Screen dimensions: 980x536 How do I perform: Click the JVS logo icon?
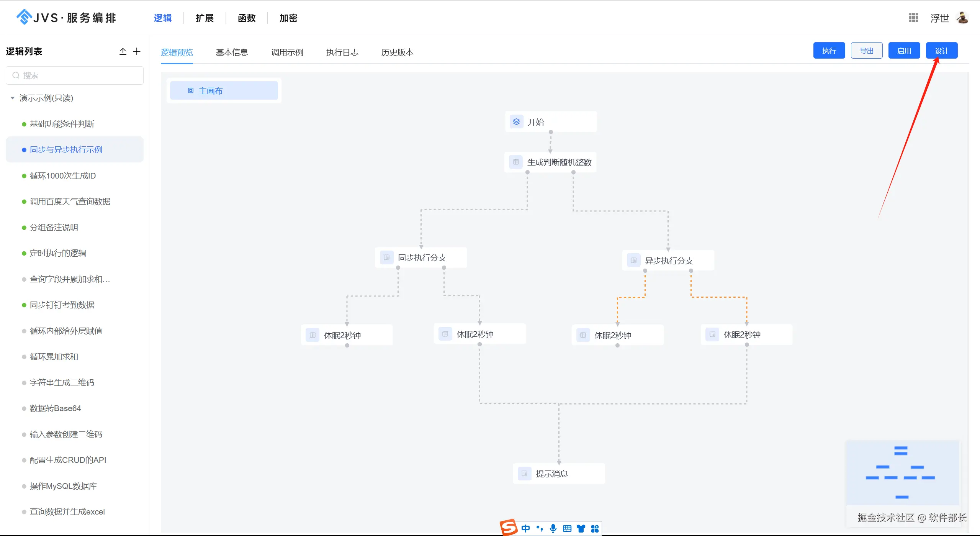click(24, 17)
